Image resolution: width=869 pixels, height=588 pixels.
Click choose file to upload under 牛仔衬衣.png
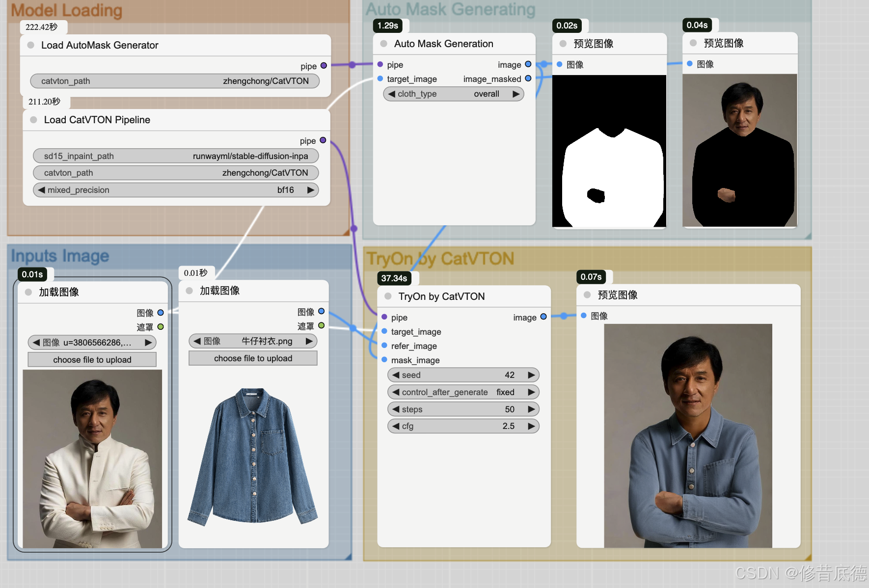253,358
